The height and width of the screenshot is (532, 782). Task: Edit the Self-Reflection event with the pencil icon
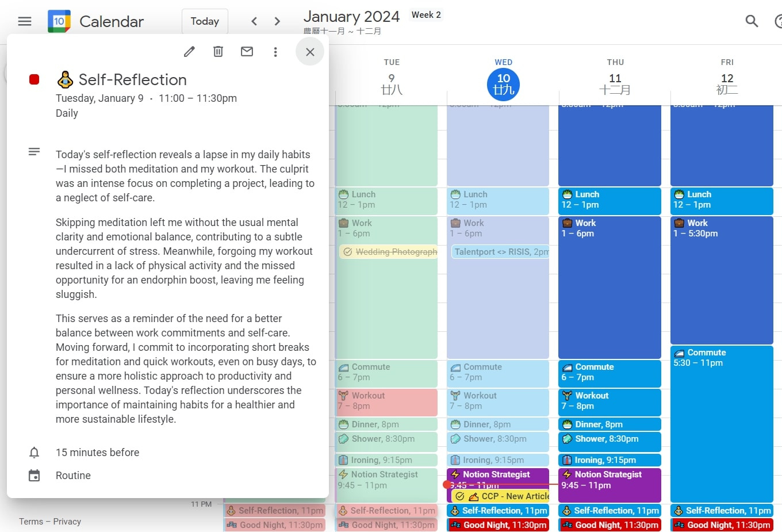click(189, 51)
